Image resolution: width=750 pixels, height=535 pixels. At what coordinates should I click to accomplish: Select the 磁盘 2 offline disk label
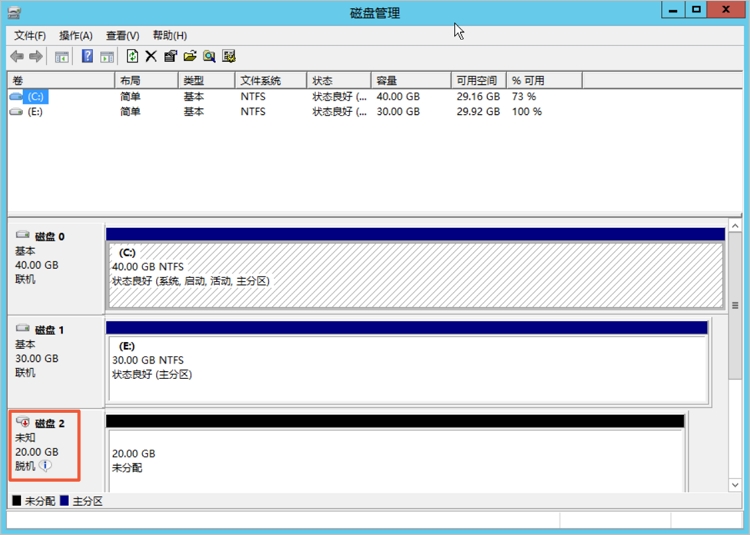click(49, 424)
